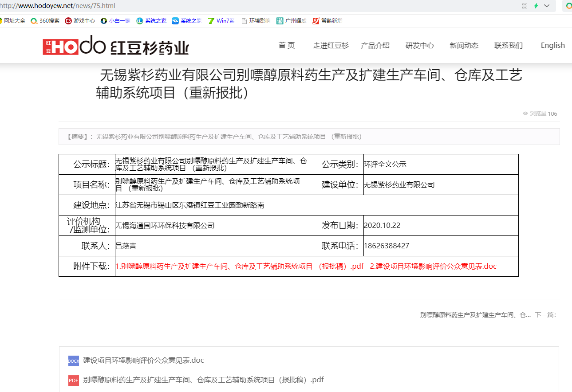The image size is (572, 392).
Task: Click the Hodo 红豆杉药业 logo
Action: coord(116,46)
